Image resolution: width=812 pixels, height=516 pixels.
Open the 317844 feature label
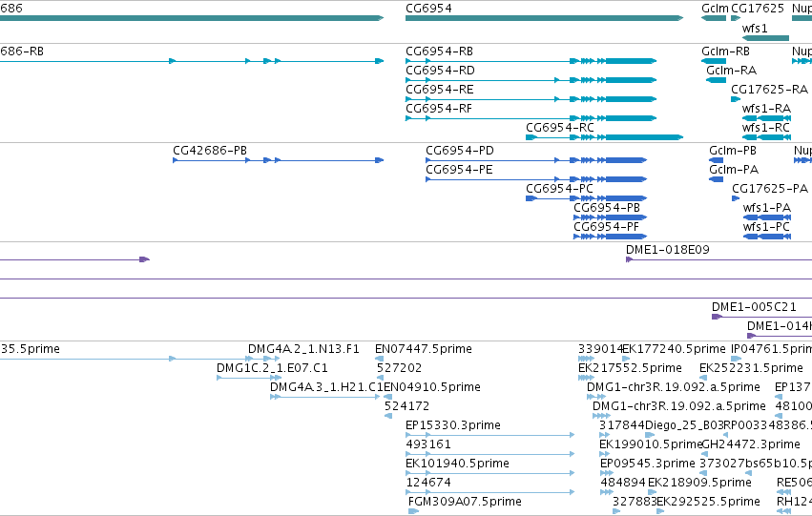pyautogui.click(x=622, y=426)
